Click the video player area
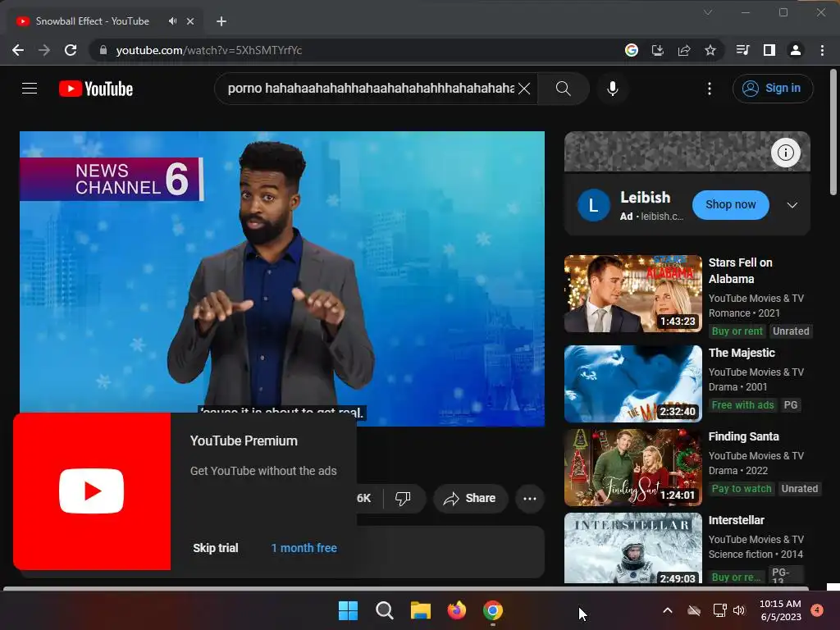 (x=282, y=279)
